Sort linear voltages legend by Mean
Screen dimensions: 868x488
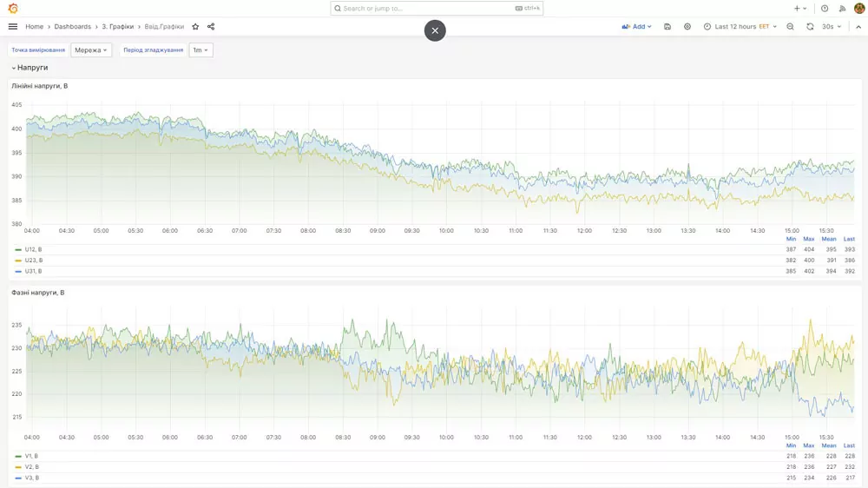[829, 239]
